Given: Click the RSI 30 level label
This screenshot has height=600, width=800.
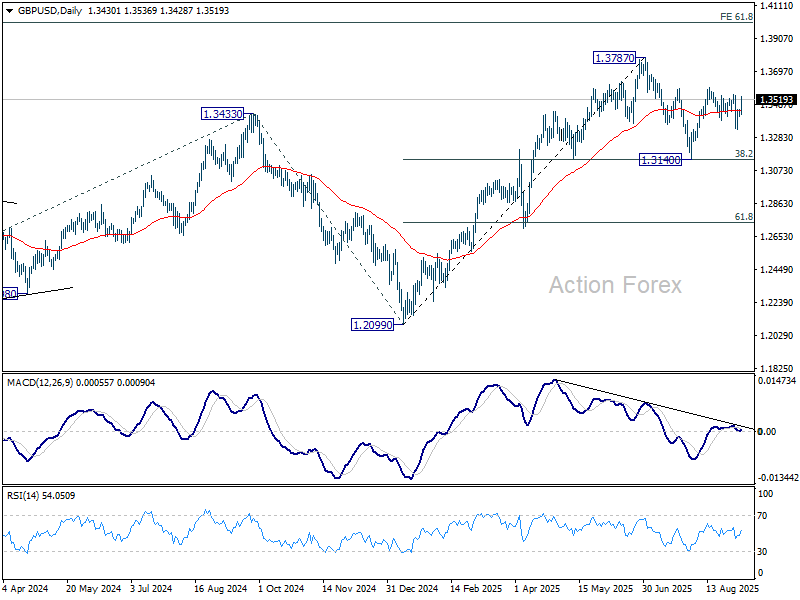Looking at the screenshot, I should pos(762,552).
